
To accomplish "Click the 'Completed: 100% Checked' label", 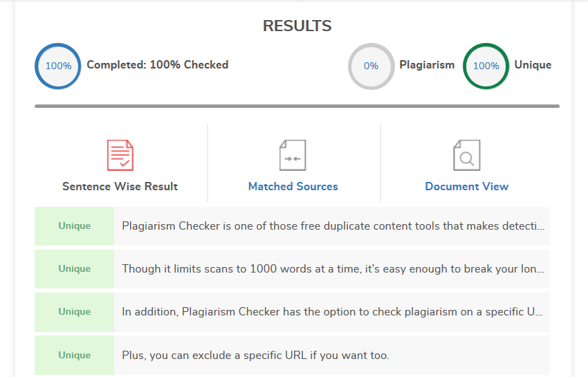I will pyautogui.click(x=158, y=65).
